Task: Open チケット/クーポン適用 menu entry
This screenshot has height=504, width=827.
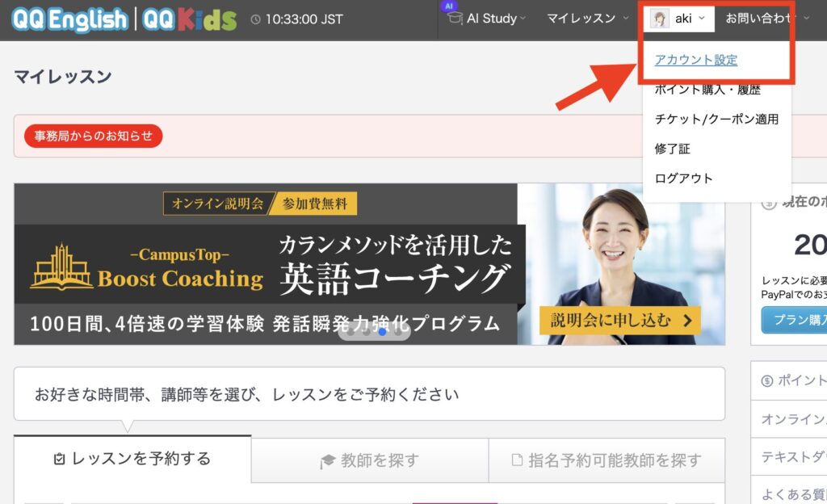Action: click(716, 119)
